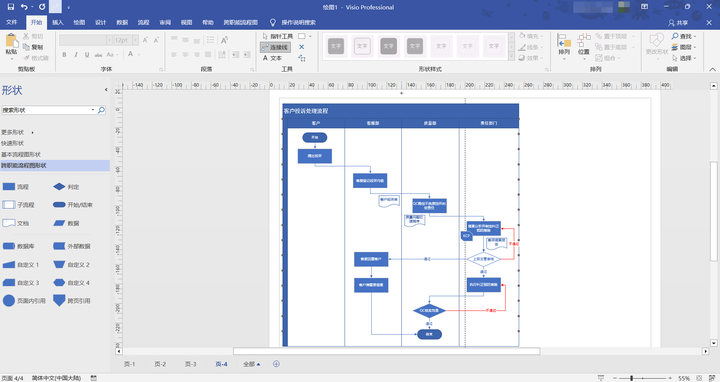Viewport: 720px width, 382px height.
Task: Pick the outlined second 文字 shape style
Action: pos(362,46)
